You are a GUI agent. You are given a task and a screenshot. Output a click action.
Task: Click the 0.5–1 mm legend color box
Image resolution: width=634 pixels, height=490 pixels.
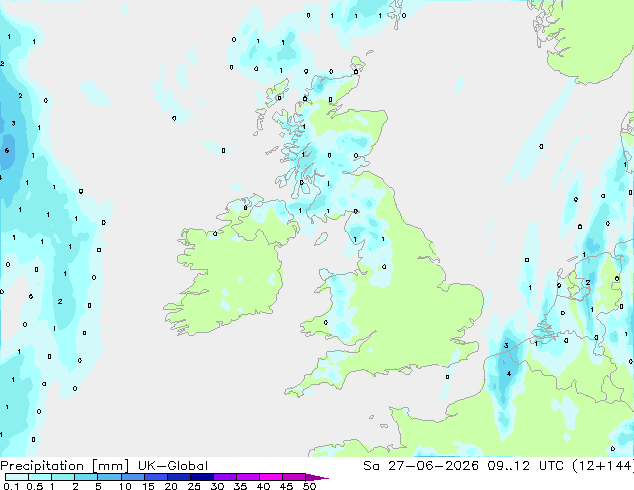pos(40,477)
